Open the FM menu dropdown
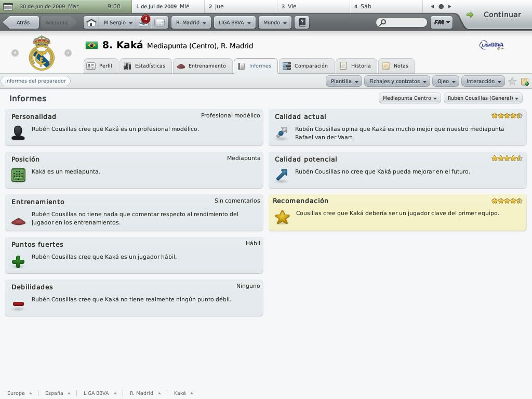 click(x=441, y=23)
